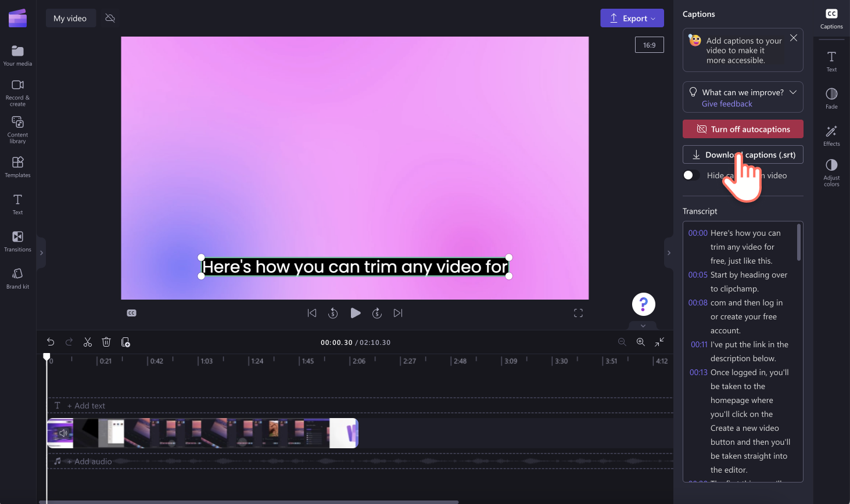Jump to 00:11 transcript timestamp
This screenshot has width=850, height=504.
[x=699, y=344]
